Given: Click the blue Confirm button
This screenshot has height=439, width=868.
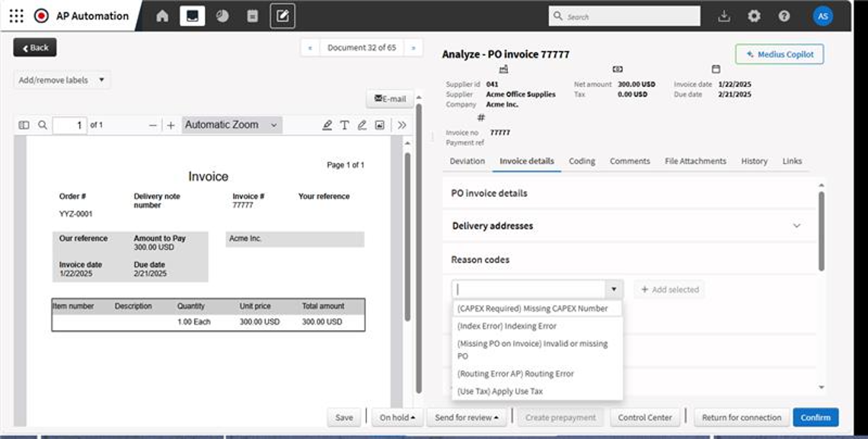Looking at the screenshot, I should click(815, 418).
